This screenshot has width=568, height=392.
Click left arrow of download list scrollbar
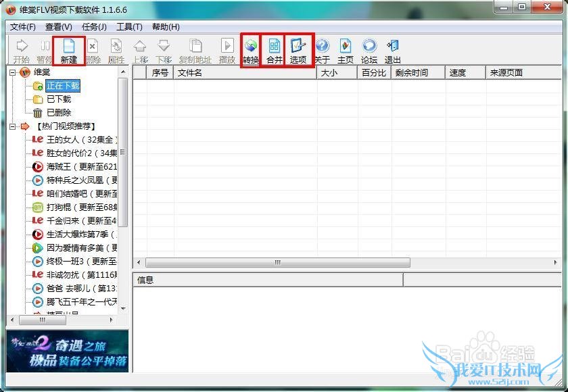tap(139, 262)
